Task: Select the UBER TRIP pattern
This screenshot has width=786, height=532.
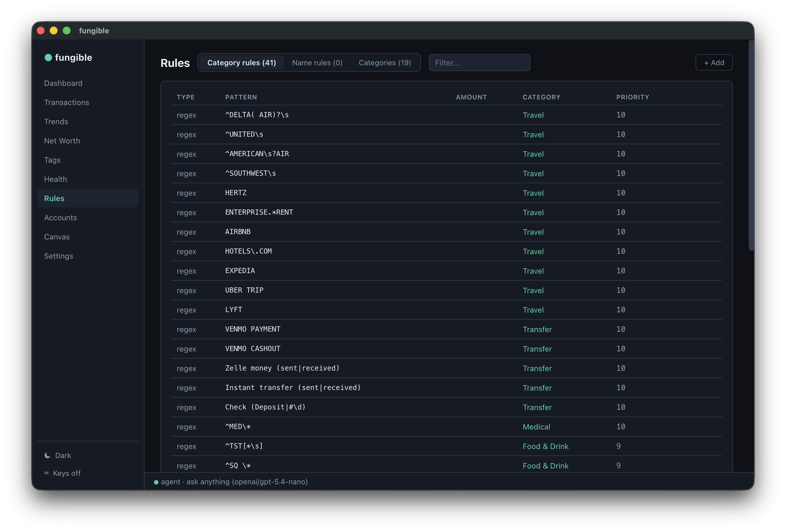Action: 244,290
